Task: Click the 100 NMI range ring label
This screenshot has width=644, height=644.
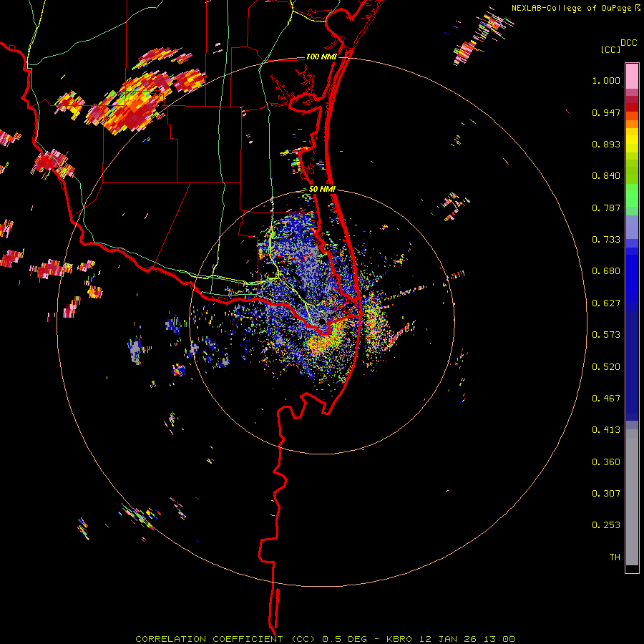Action: [x=321, y=57]
